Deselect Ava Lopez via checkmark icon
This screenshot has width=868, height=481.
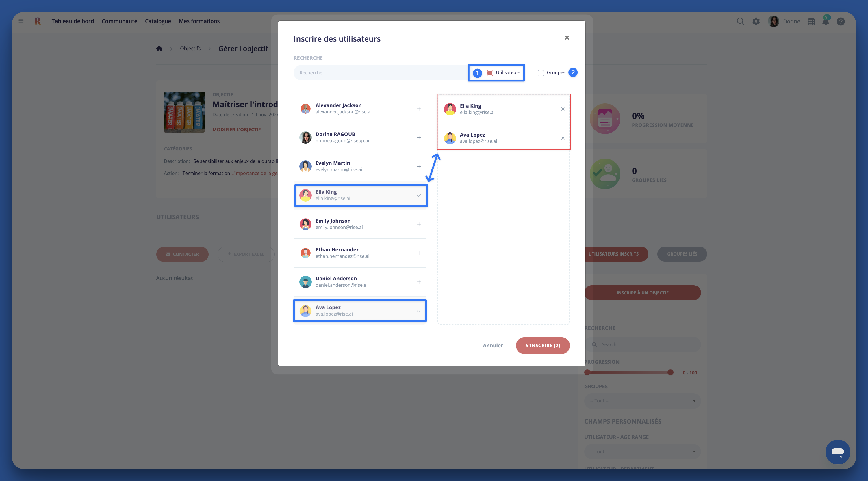[419, 311]
